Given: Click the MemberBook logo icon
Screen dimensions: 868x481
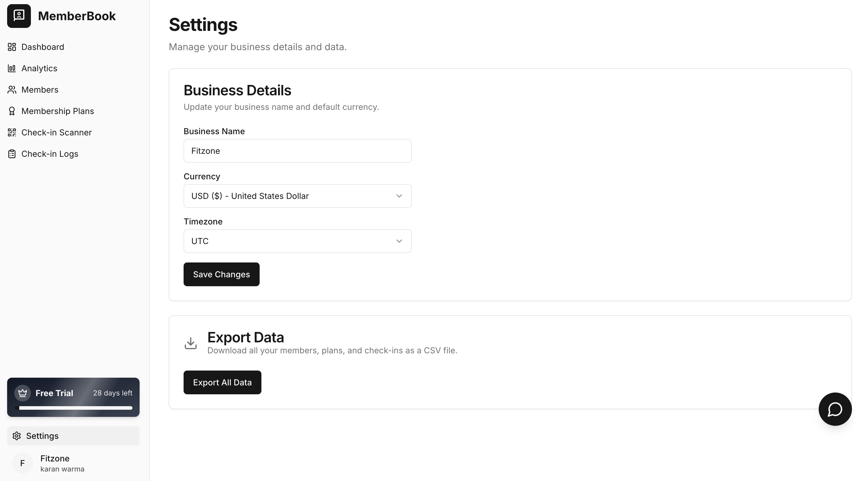Looking at the screenshot, I should click(x=19, y=16).
